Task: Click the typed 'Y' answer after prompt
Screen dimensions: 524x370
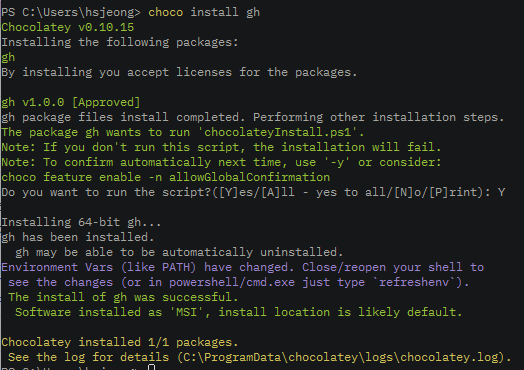Action: 501,193
